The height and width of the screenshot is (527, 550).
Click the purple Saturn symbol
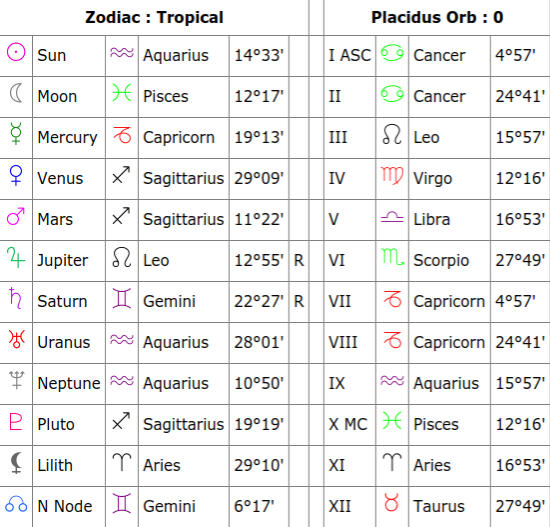point(15,298)
